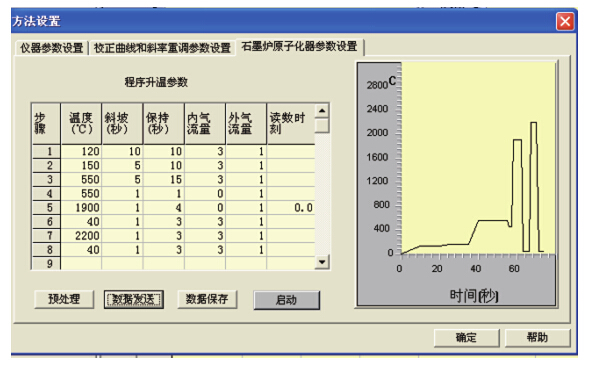Click the 启动 button
The height and width of the screenshot is (366, 589).
[287, 300]
